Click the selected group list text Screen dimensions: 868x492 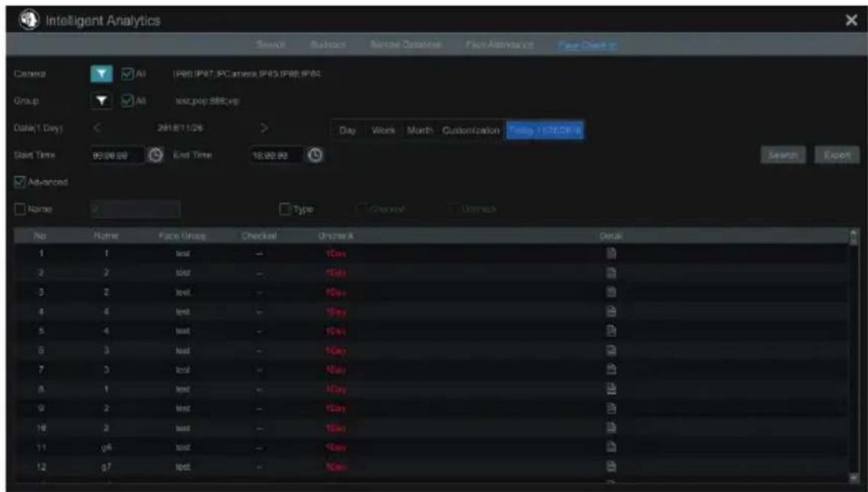[208, 101]
